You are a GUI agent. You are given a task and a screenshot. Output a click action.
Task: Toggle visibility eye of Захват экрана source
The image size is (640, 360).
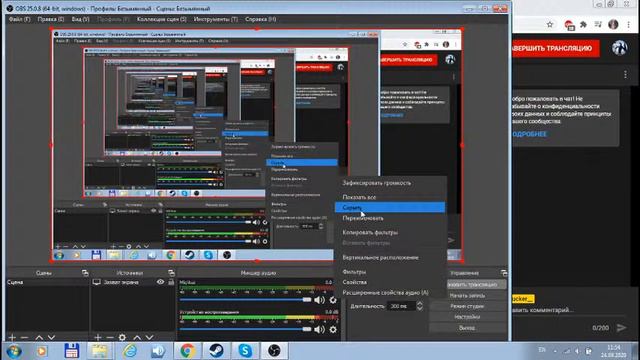click(x=160, y=282)
